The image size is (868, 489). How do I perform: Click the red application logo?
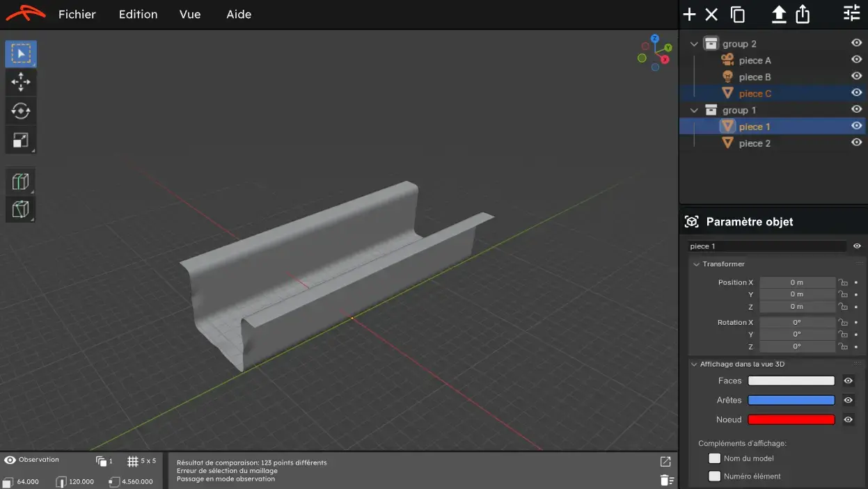pos(26,13)
